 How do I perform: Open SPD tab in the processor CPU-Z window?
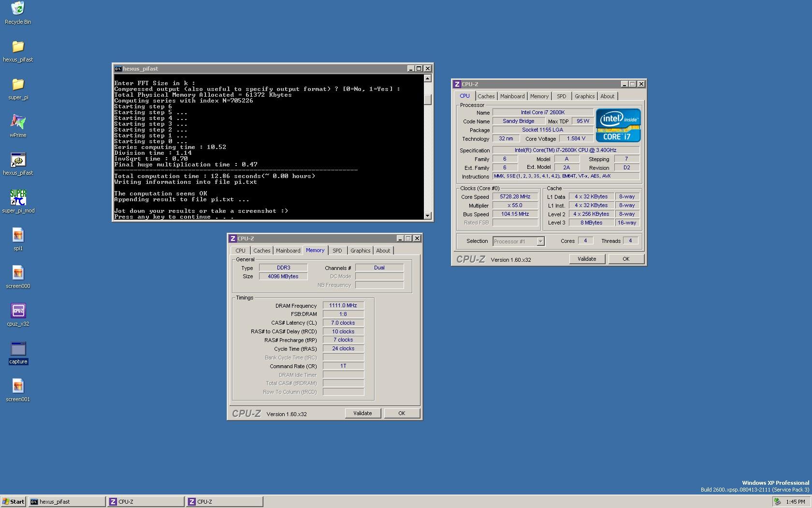[x=562, y=96]
